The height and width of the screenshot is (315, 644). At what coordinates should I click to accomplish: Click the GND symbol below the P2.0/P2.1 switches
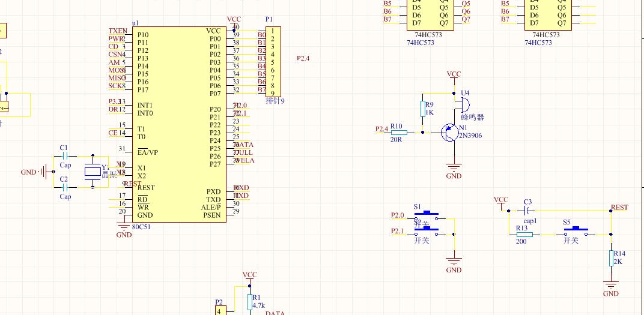coord(454,261)
